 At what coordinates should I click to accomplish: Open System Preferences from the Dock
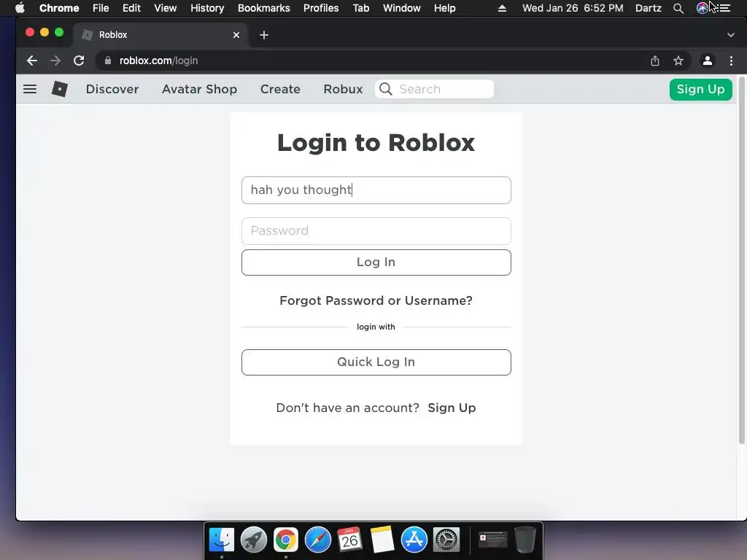click(446, 540)
